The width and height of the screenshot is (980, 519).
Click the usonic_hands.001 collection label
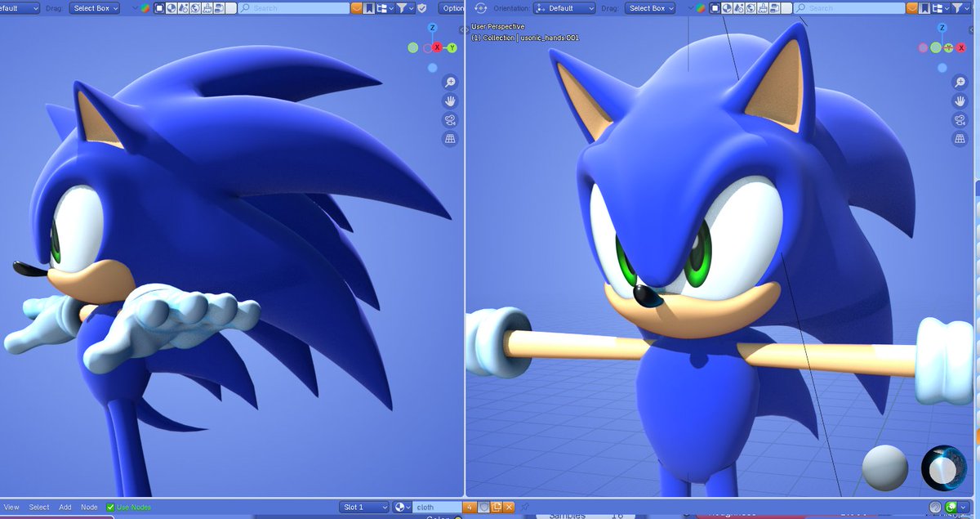pos(550,38)
